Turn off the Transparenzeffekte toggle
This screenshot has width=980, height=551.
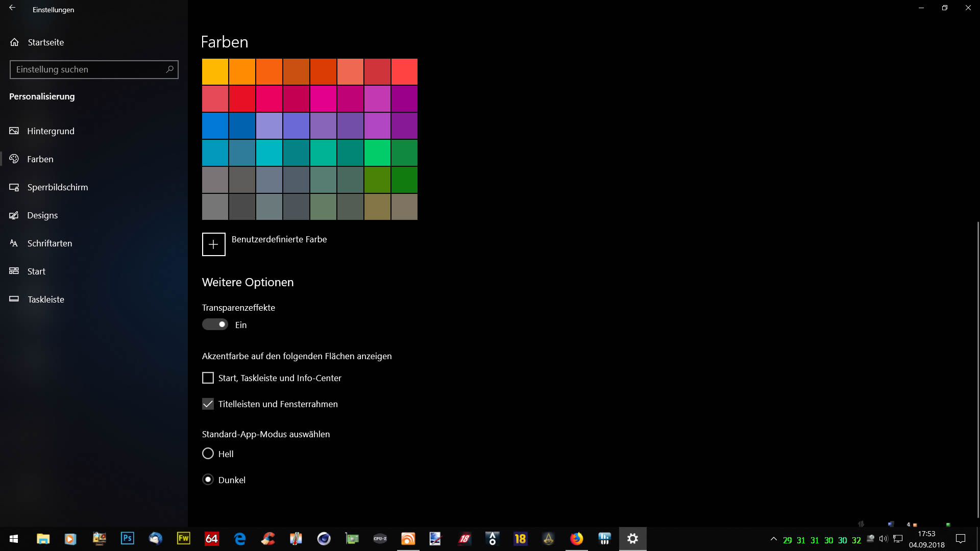[215, 324]
